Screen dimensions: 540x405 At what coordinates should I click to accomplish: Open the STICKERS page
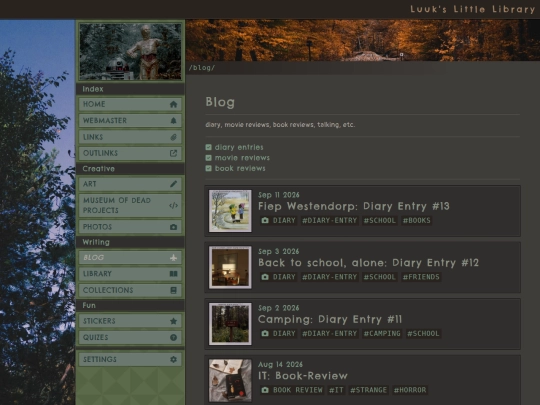(x=130, y=321)
